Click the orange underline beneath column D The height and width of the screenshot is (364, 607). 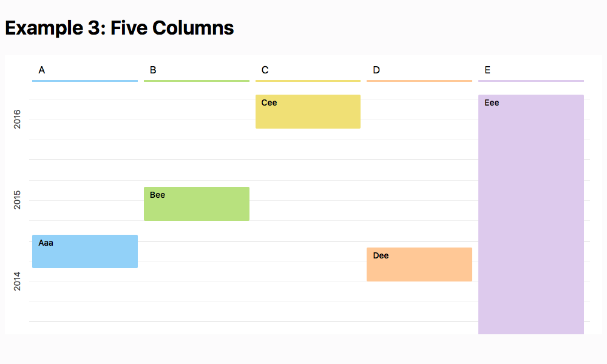[419, 81]
